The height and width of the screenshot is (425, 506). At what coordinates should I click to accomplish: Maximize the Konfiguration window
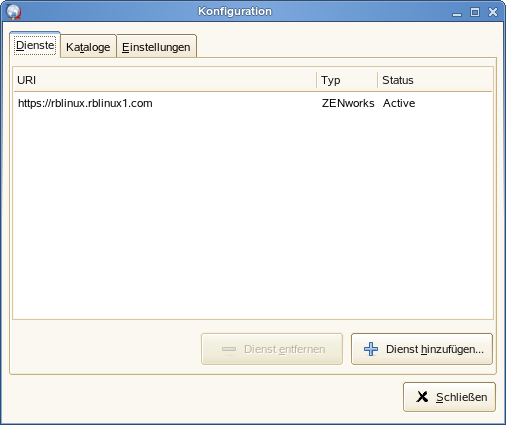pos(475,12)
